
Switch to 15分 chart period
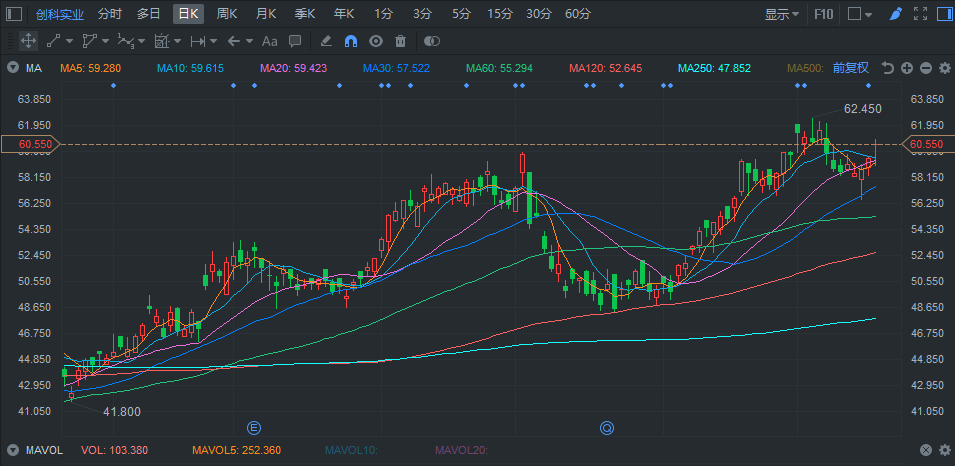(x=499, y=14)
